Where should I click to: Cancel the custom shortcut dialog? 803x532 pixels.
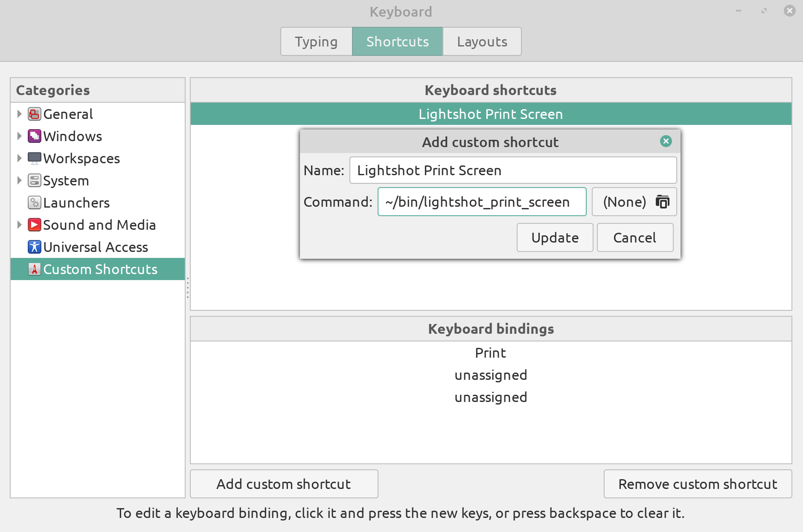tap(635, 237)
